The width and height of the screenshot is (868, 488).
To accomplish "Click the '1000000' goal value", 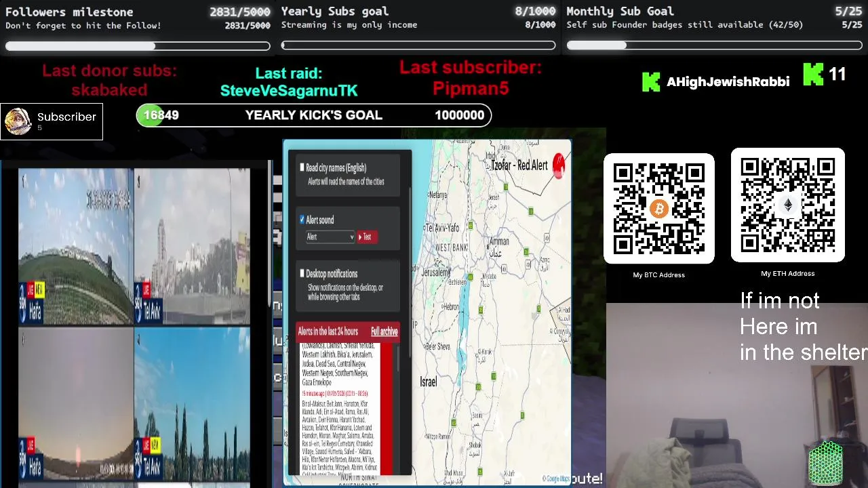I will click(x=460, y=115).
